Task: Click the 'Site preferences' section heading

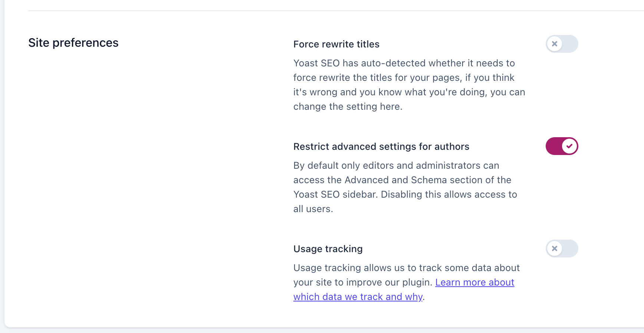Action: point(73,43)
